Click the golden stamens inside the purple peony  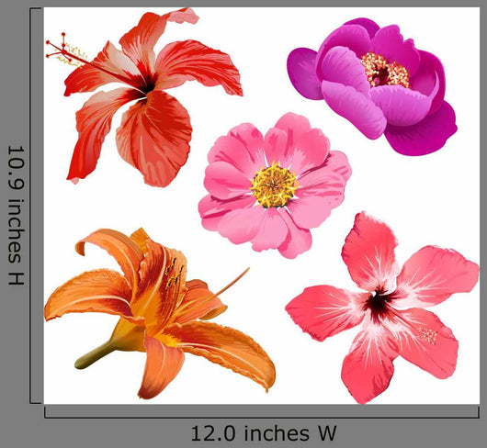pos(384,71)
